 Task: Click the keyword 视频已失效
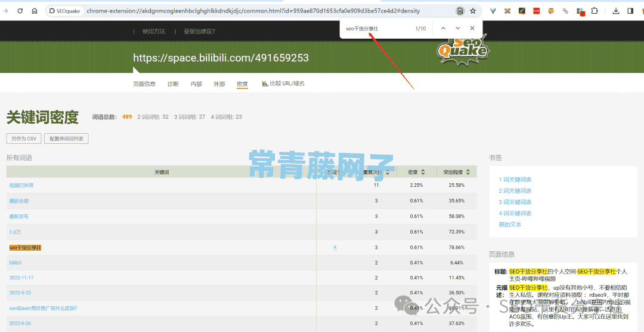[x=21, y=186]
